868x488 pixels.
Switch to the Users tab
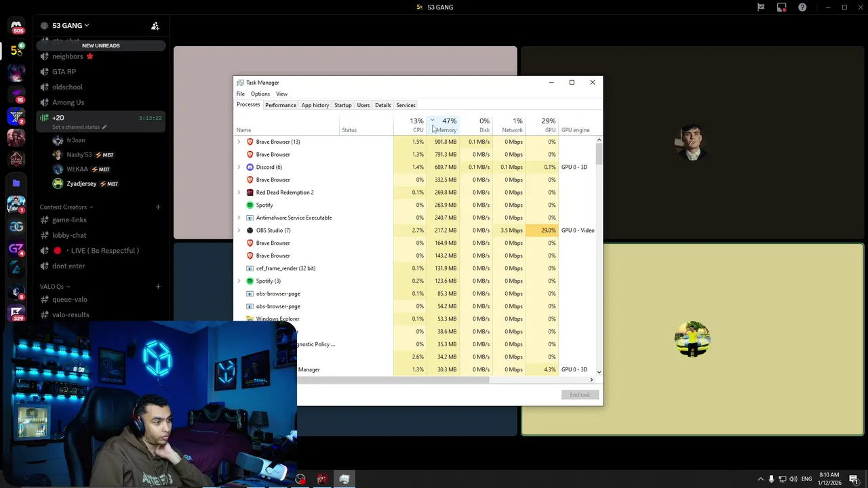[x=363, y=106]
